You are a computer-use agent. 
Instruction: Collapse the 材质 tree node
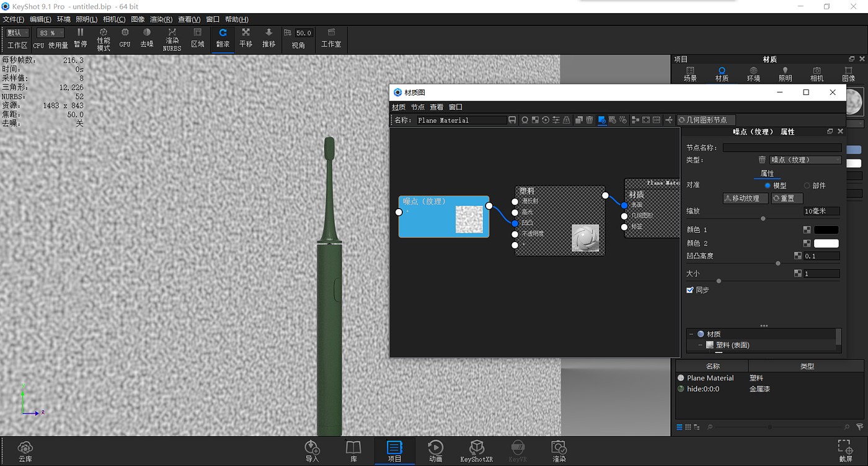pos(691,334)
